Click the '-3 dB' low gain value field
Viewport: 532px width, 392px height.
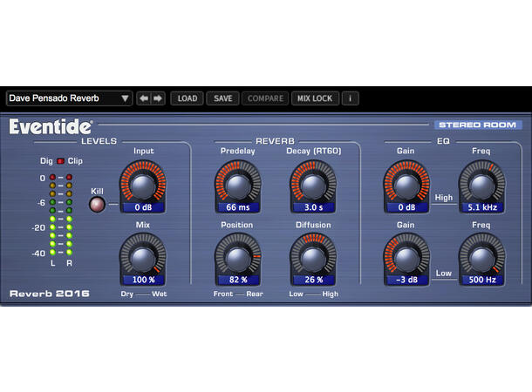(406, 280)
